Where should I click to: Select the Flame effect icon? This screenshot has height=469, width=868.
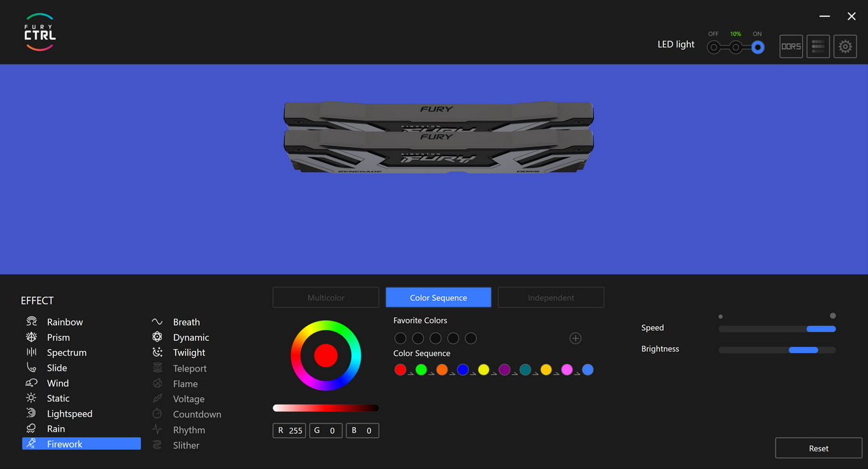[x=157, y=384]
